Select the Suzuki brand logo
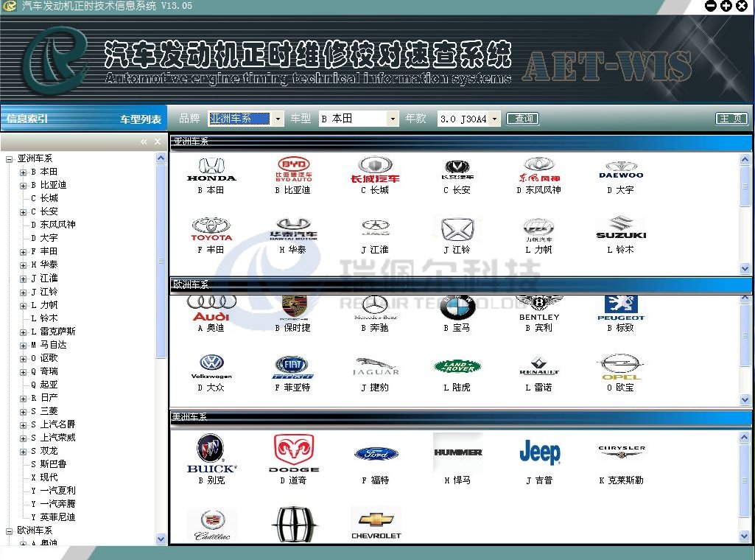The height and width of the screenshot is (560, 755). pyautogui.click(x=621, y=228)
